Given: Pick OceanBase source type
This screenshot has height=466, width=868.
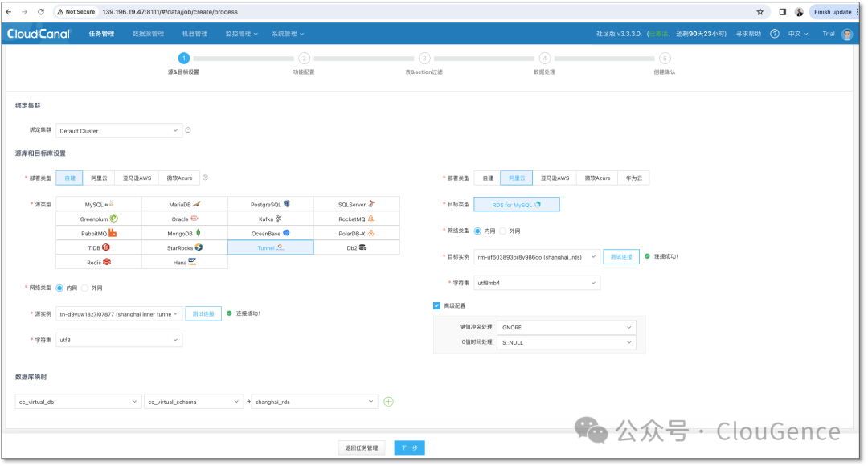Looking at the screenshot, I should point(270,233).
